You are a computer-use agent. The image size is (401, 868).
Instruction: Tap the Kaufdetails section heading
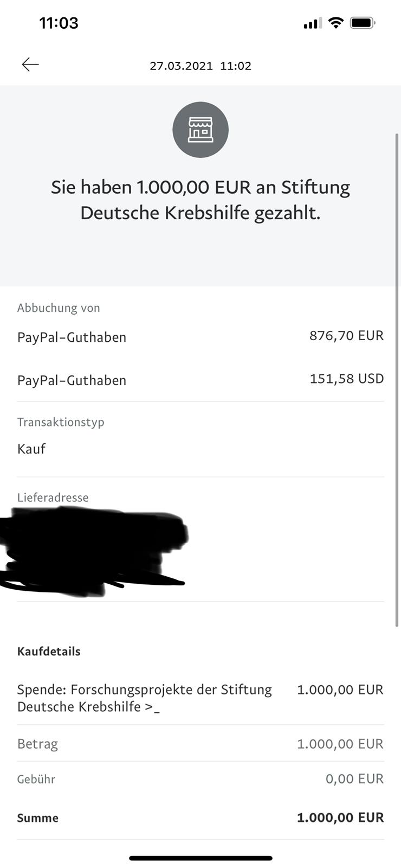(x=49, y=651)
